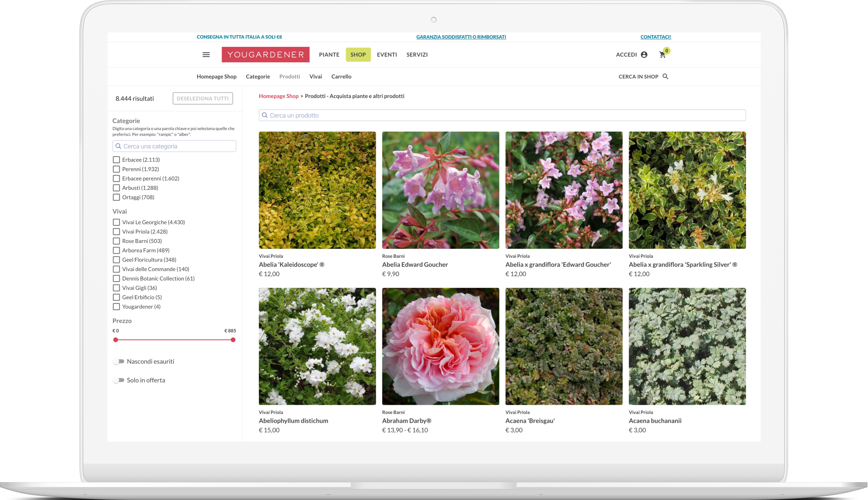Viewport: 868px width, 500px height.
Task: Click the CERCA IN SHOP magnifier icon
Action: [666, 77]
